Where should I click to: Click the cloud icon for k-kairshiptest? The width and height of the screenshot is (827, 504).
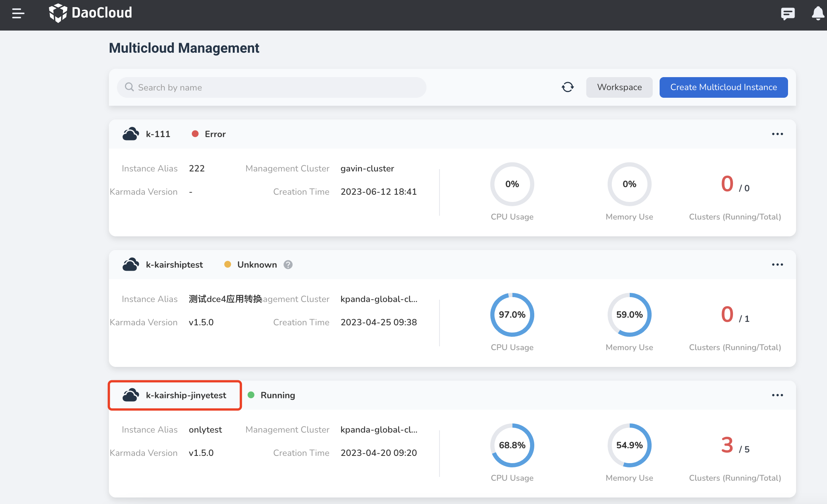[x=131, y=265]
